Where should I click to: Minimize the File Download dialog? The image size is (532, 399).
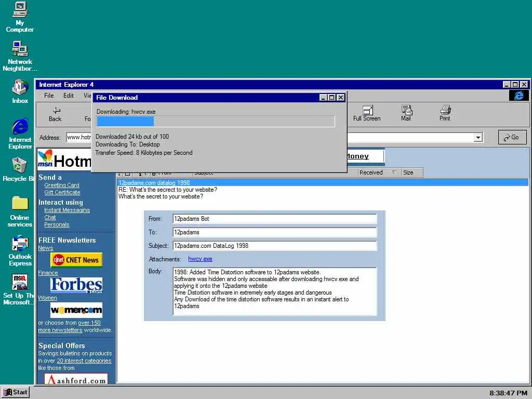pos(323,98)
